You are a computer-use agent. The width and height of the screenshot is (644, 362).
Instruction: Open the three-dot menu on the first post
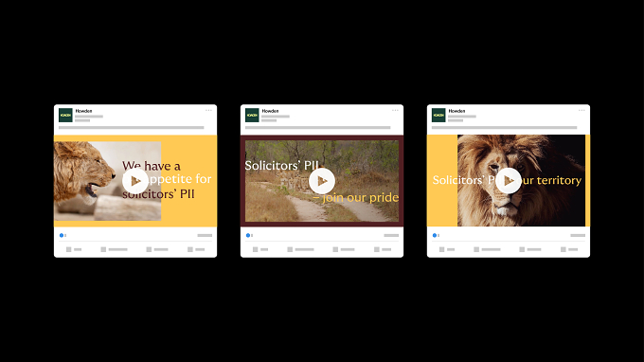point(208,110)
